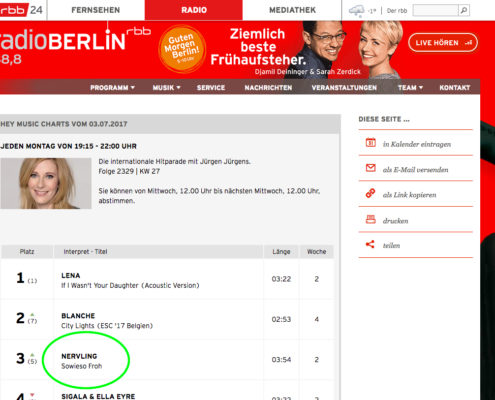
Task: Click Sowieso Froh song title
Action: point(82,366)
